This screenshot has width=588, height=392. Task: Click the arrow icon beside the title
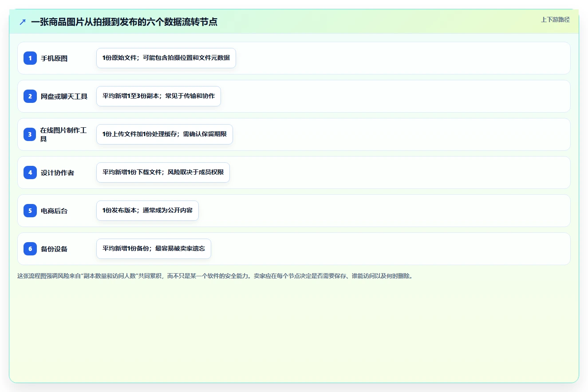23,22
